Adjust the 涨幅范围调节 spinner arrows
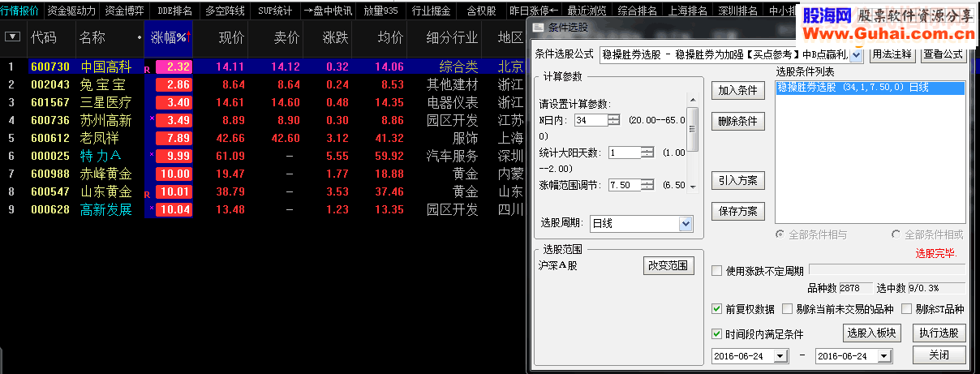The width and height of the screenshot is (980, 374). coord(647,185)
